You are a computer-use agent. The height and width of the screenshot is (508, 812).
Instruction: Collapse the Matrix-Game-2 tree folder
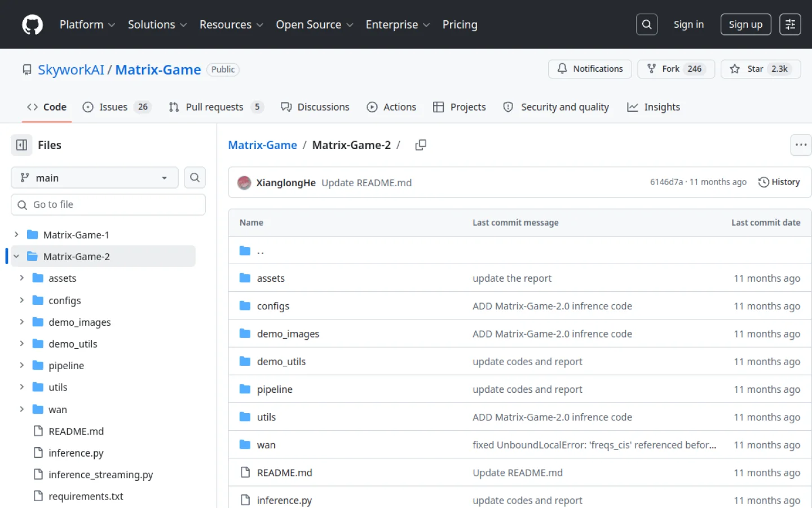coord(16,256)
